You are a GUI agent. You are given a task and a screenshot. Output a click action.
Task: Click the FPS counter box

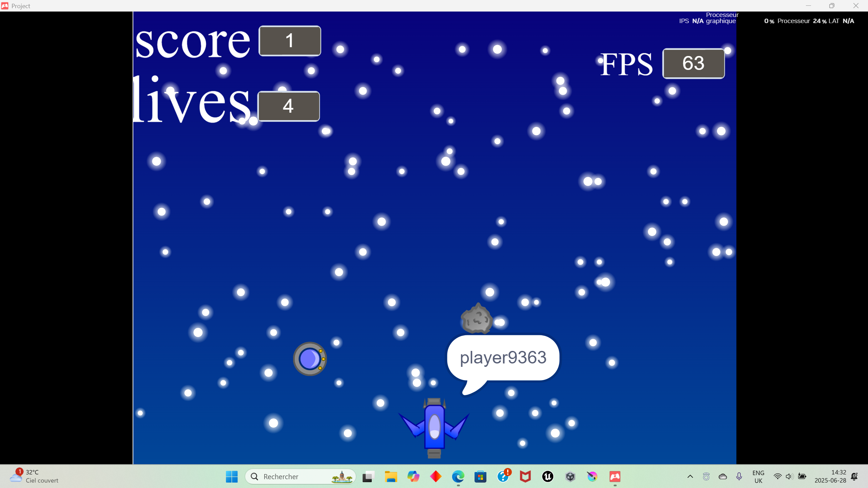click(693, 63)
